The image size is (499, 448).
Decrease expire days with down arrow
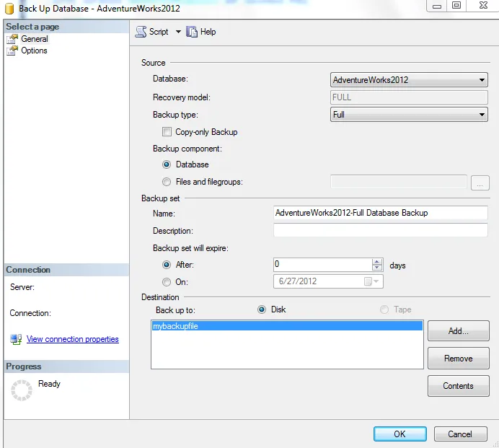point(377,268)
